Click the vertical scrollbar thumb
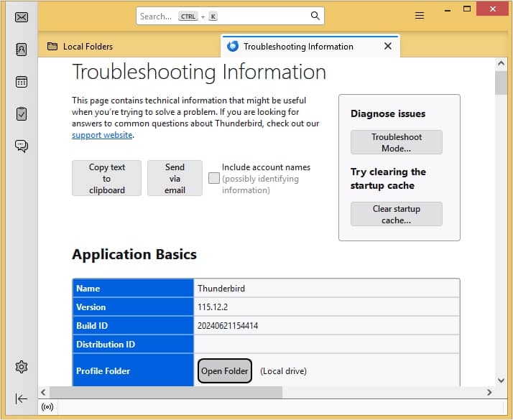Viewport: 513px width, 420px height. pos(501,83)
